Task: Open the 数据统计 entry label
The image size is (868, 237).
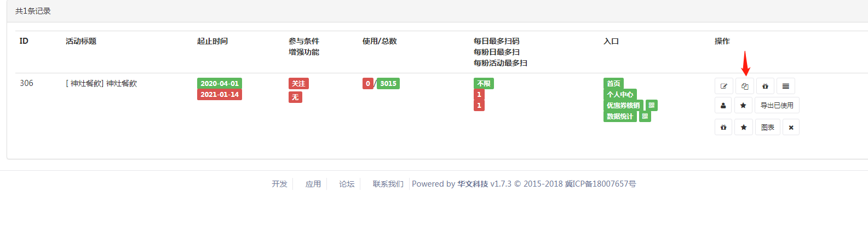Action: tap(620, 116)
